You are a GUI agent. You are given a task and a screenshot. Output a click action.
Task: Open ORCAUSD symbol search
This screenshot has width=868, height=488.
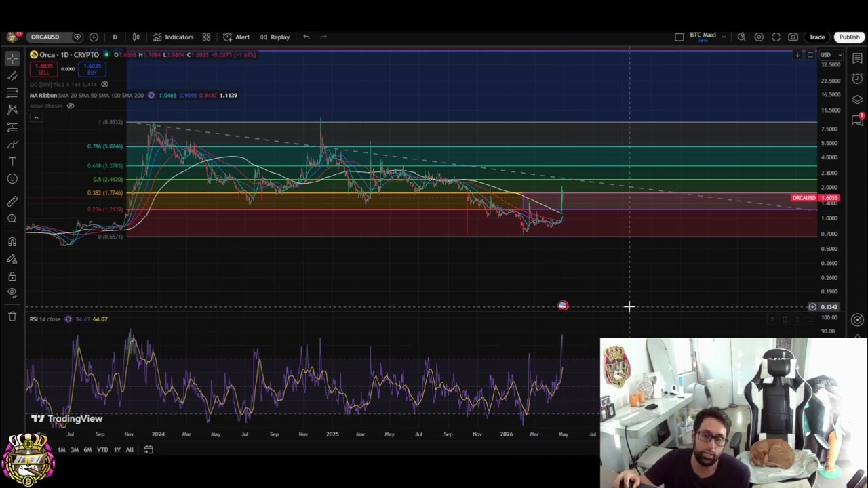coord(45,37)
